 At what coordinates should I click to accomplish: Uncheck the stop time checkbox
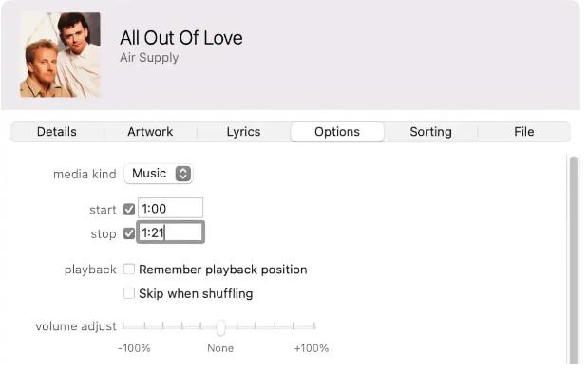point(129,233)
